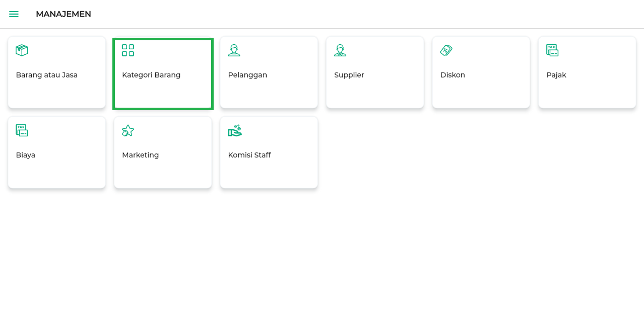Select the Diskon text label
The image size is (644, 315).
click(x=453, y=75)
